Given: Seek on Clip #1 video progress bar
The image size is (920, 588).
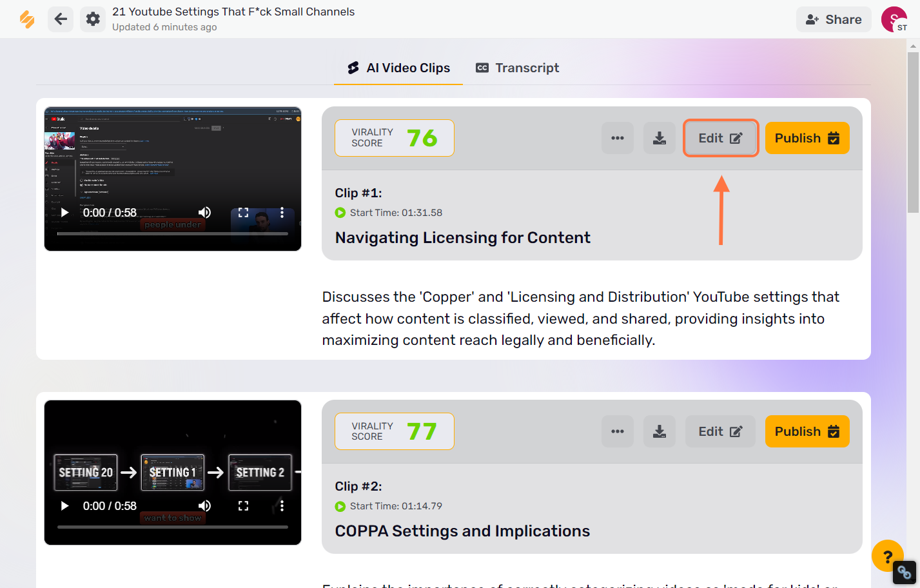Looking at the screenshot, I should (173, 233).
